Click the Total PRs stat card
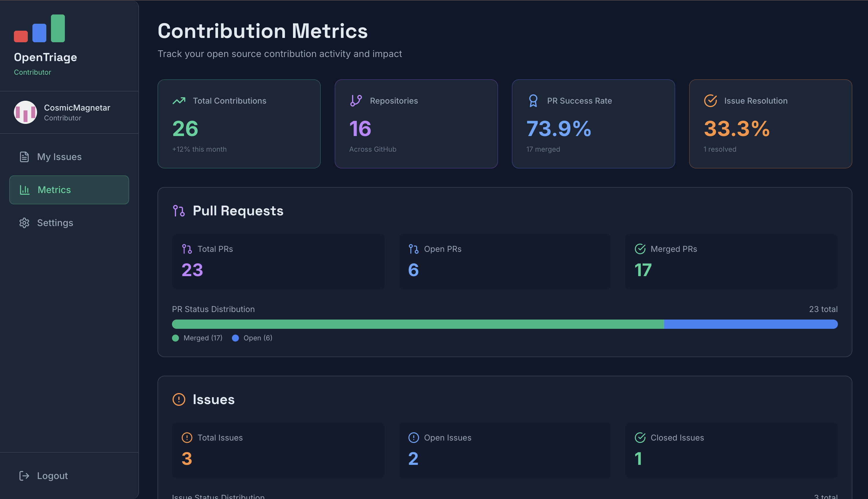 [x=278, y=261]
